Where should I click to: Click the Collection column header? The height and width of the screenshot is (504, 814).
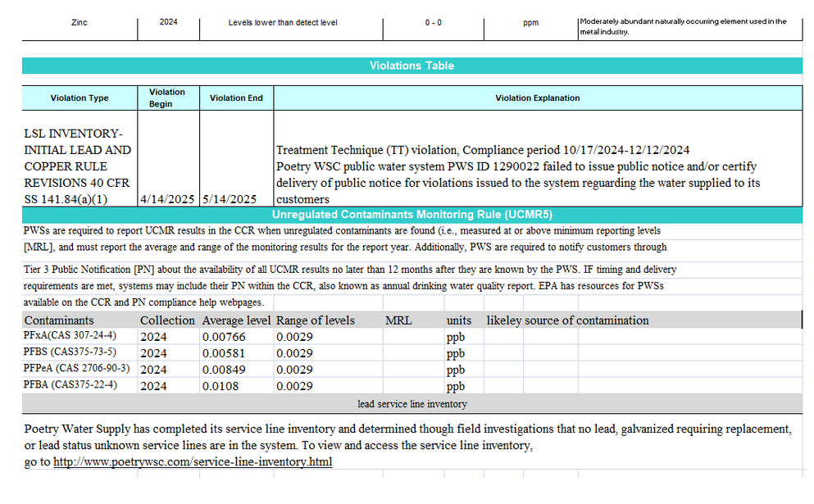point(167,320)
